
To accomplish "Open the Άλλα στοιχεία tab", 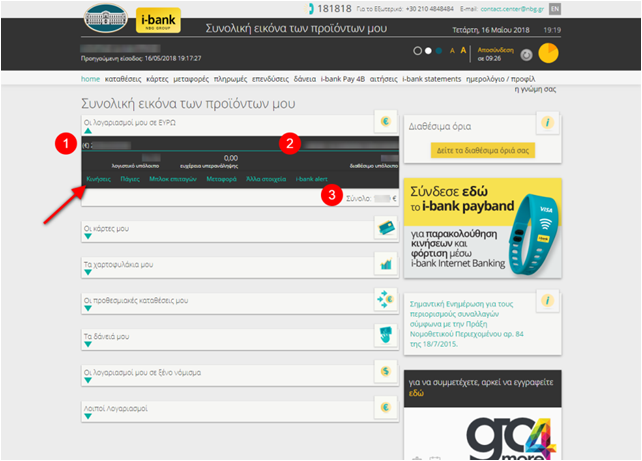I will (x=266, y=179).
